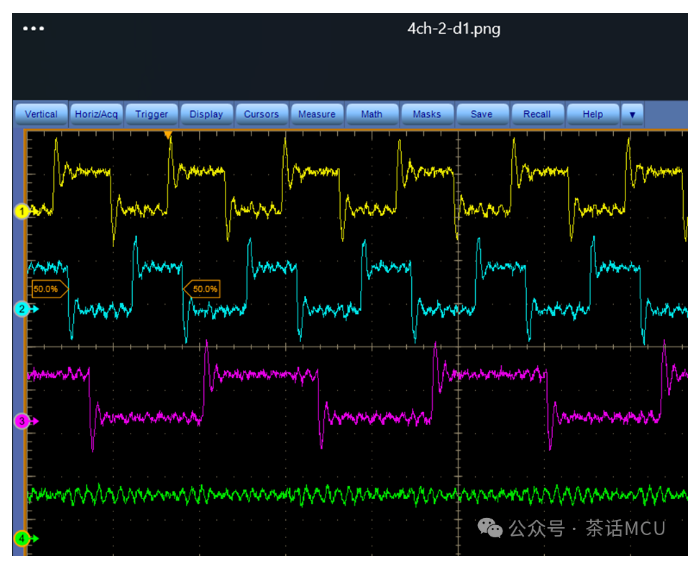Open the Cursors menu

pyautogui.click(x=261, y=114)
